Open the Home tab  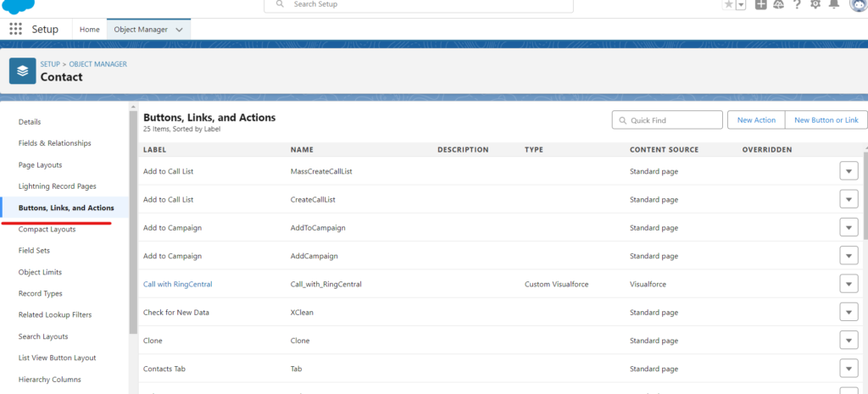tap(90, 30)
